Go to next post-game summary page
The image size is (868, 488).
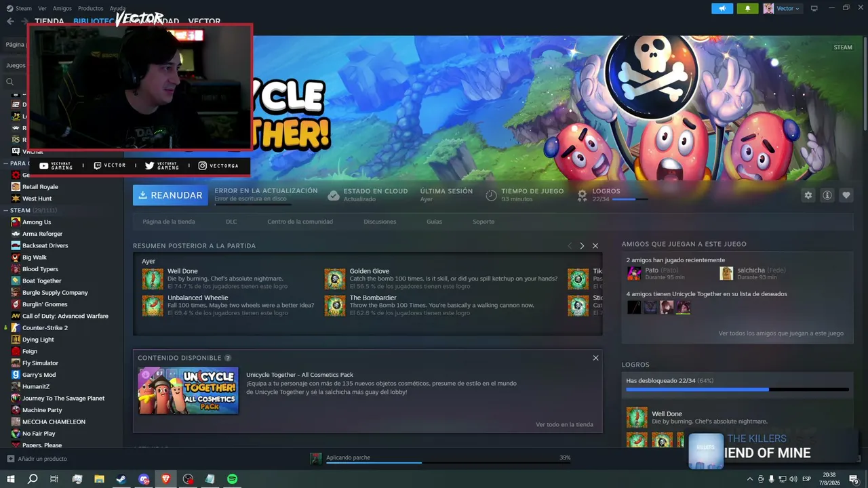click(x=582, y=246)
